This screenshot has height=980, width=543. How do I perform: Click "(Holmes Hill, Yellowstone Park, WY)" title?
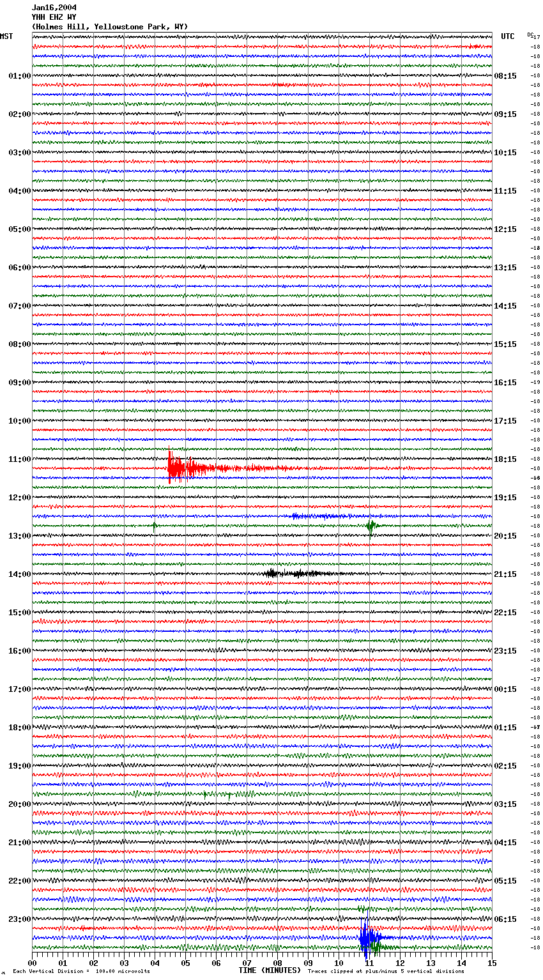[110, 27]
